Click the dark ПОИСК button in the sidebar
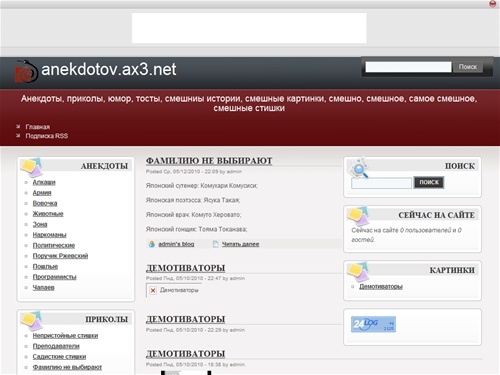500x375 pixels. click(x=429, y=182)
